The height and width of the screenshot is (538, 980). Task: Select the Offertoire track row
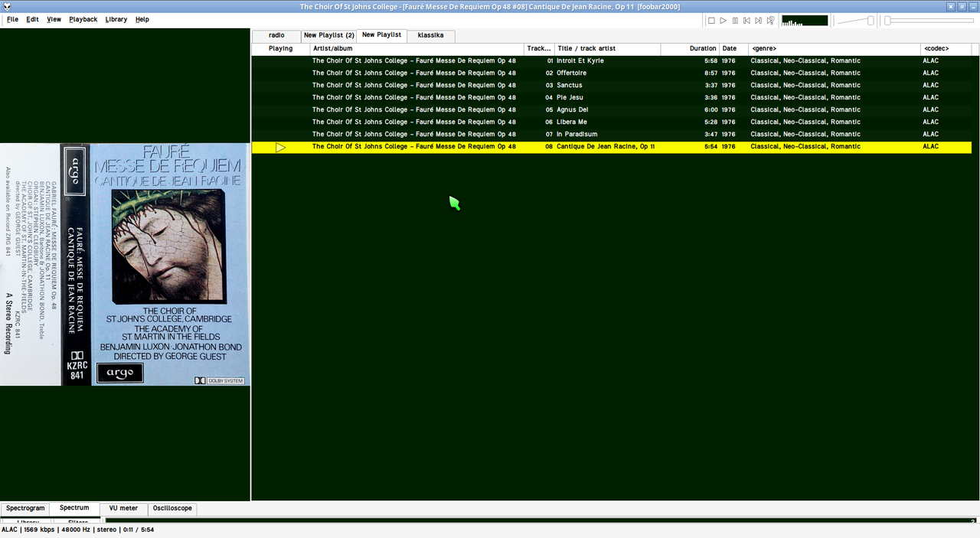pyautogui.click(x=612, y=73)
